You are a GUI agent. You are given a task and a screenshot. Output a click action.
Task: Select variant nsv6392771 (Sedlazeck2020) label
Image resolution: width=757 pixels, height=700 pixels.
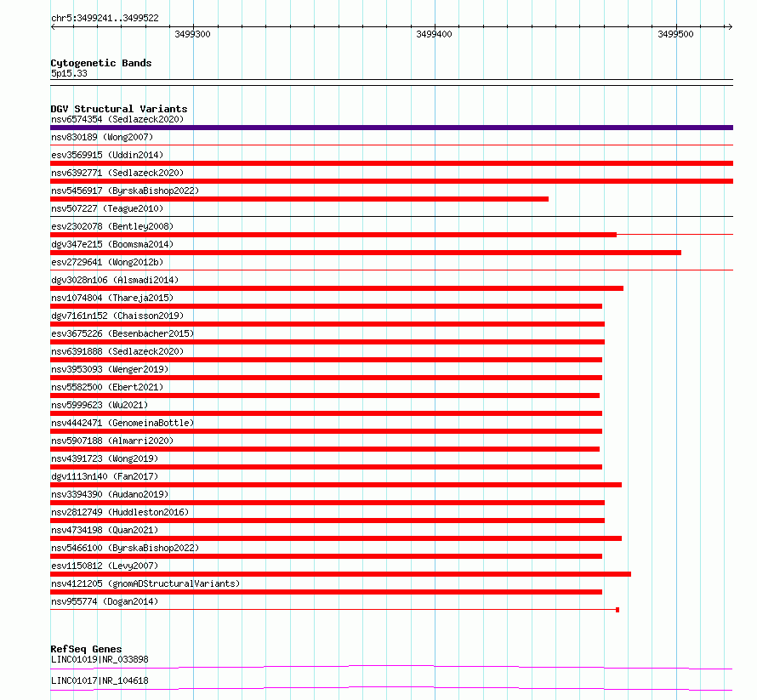[x=117, y=173]
